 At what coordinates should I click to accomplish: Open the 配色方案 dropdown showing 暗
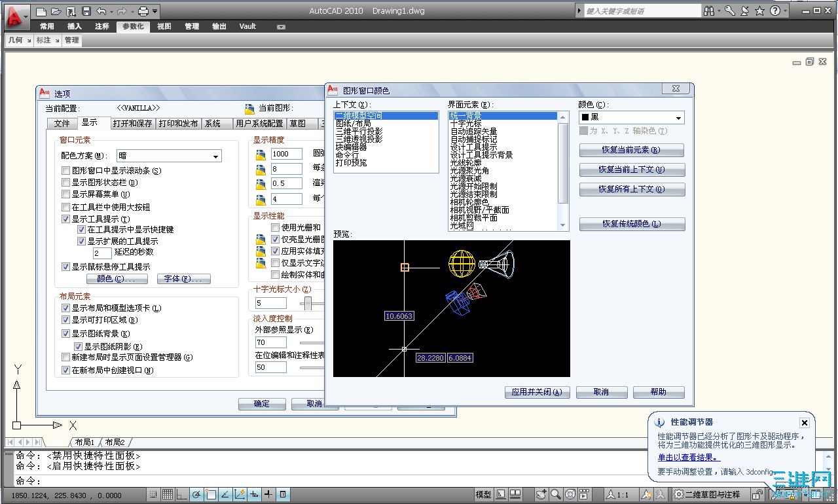[x=169, y=156]
